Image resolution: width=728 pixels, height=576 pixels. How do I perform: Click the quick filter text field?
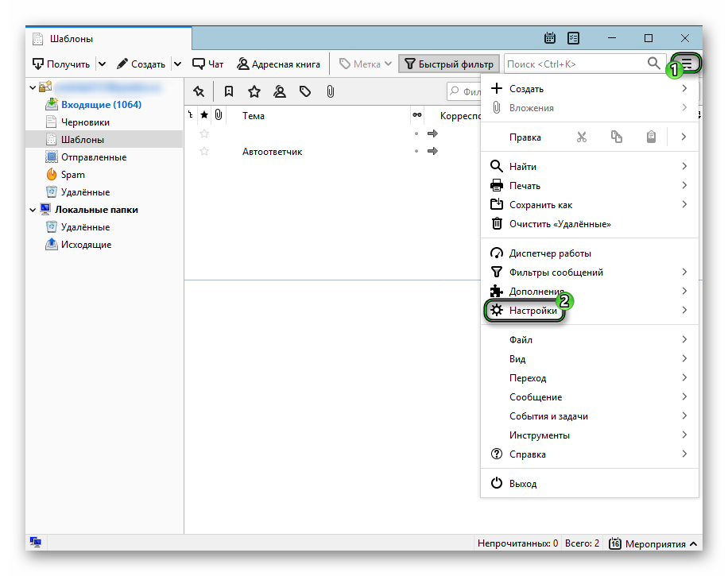tap(464, 91)
